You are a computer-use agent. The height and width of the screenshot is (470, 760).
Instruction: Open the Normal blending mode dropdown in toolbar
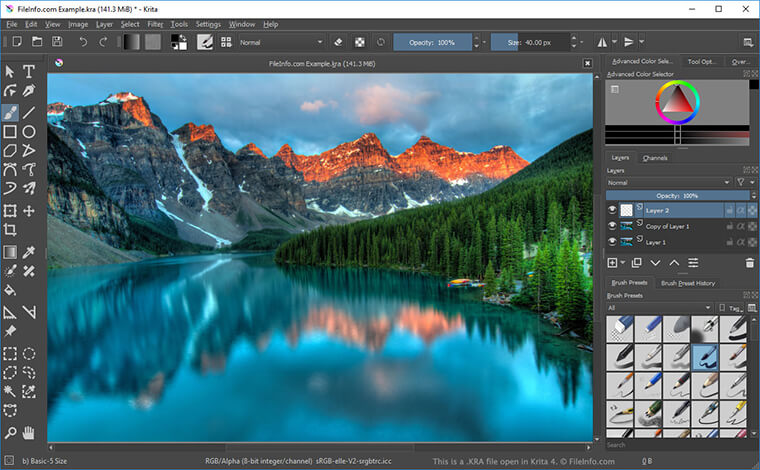coord(281,42)
